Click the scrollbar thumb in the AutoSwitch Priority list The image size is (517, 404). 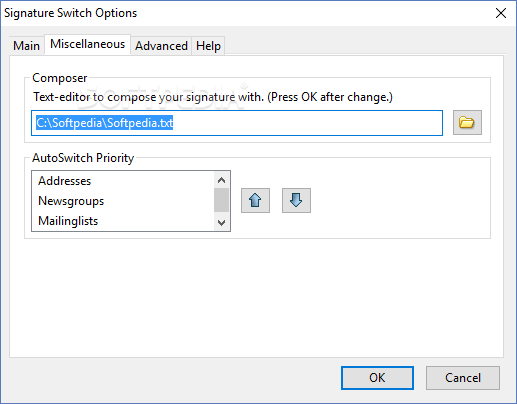[221, 200]
